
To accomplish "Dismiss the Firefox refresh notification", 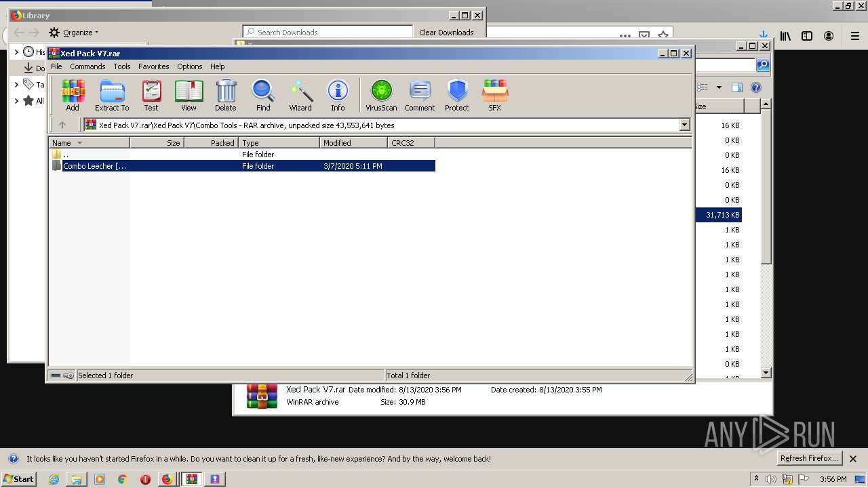I will coord(854,459).
